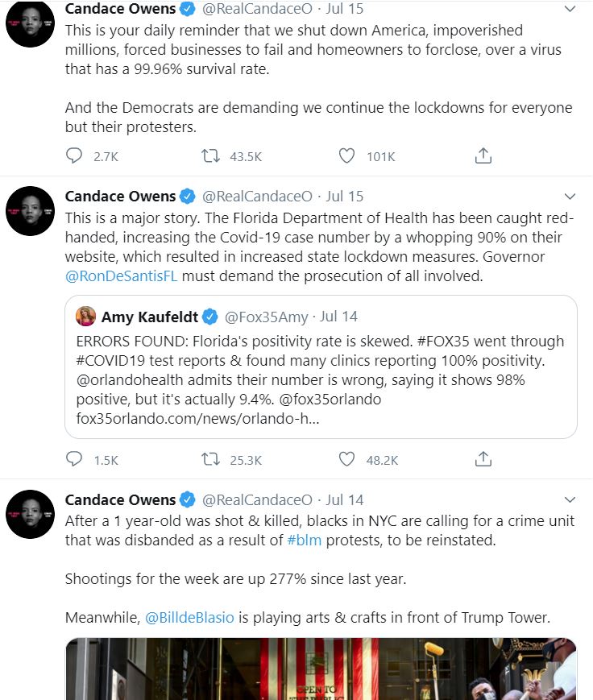Share the Florida Department of Health tweet

pos(483,460)
